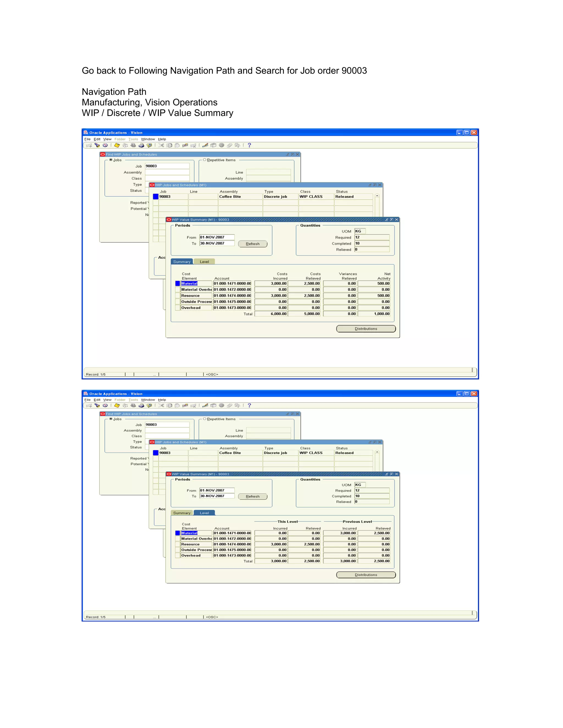Click To date field in second screenshot
Viewport: 563px width, 728px height.
(217, 496)
